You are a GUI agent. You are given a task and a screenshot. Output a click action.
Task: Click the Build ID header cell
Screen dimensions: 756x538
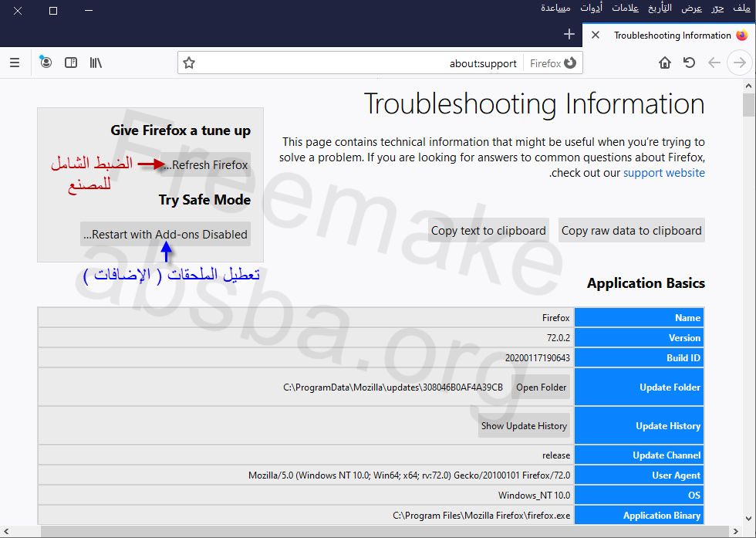pos(639,358)
